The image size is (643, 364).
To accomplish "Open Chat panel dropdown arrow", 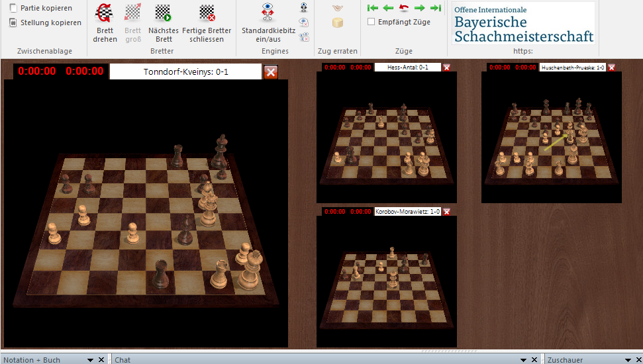I will pos(523,359).
